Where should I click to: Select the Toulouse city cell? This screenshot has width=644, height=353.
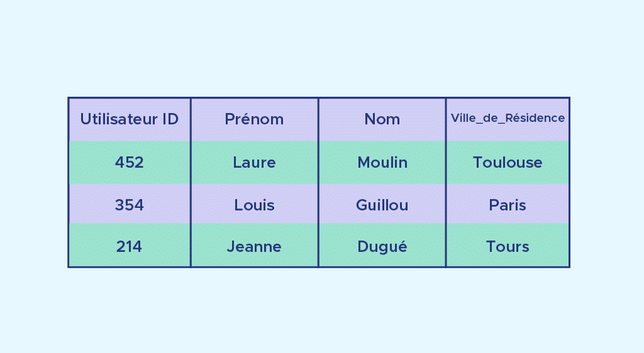[x=508, y=163]
